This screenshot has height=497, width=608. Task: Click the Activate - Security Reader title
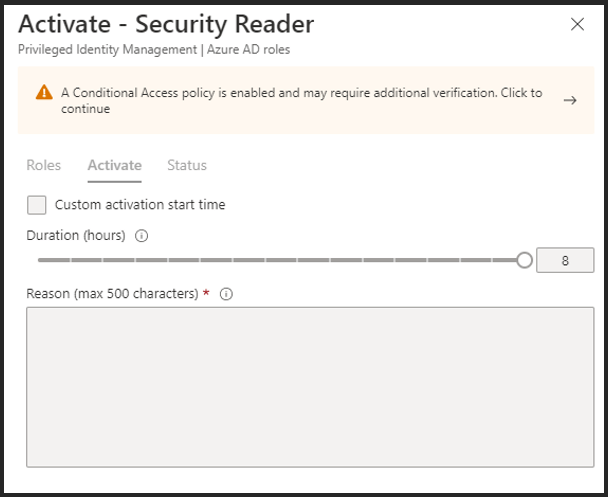pos(166,24)
